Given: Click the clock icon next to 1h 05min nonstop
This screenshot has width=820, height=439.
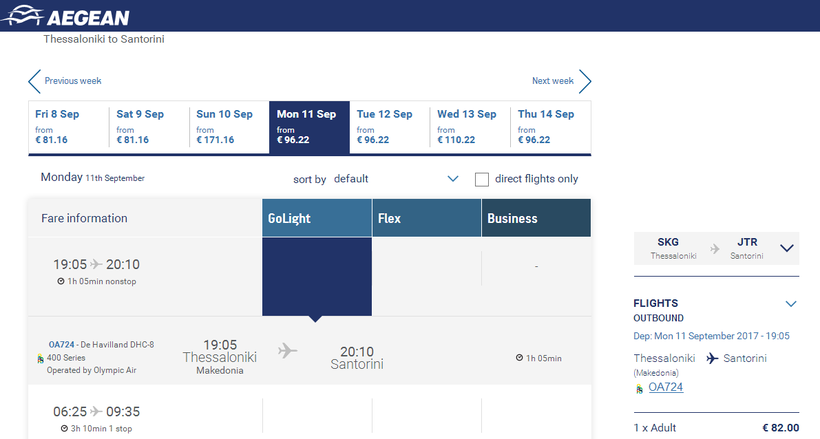Looking at the screenshot, I should pos(61,282).
